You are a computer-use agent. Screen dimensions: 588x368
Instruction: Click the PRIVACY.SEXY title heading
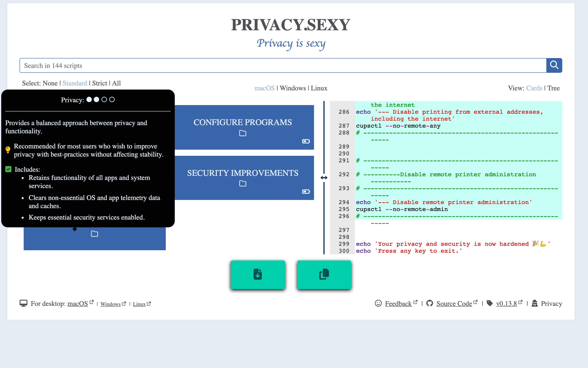click(x=291, y=25)
